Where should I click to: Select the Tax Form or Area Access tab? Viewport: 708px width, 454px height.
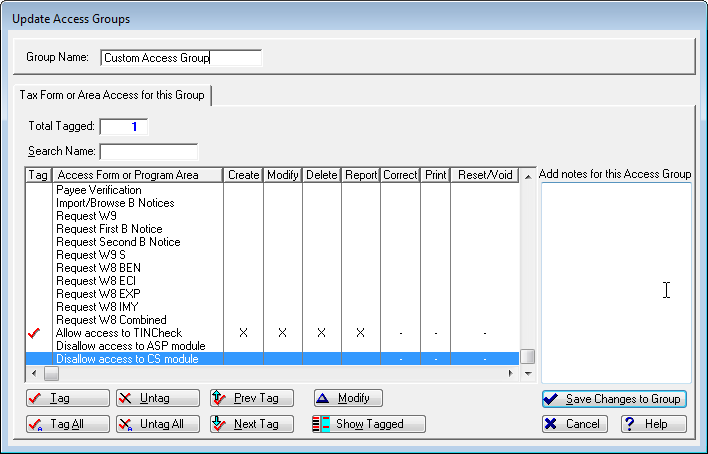pos(113,95)
